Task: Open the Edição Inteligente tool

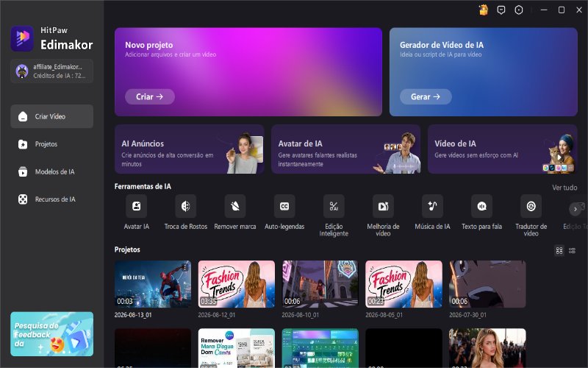Action: (x=334, y=206)
